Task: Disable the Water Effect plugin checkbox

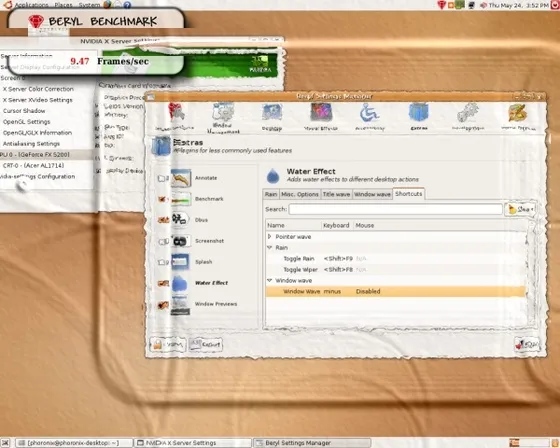Action: pyautogui.click(x=163, y=283)
